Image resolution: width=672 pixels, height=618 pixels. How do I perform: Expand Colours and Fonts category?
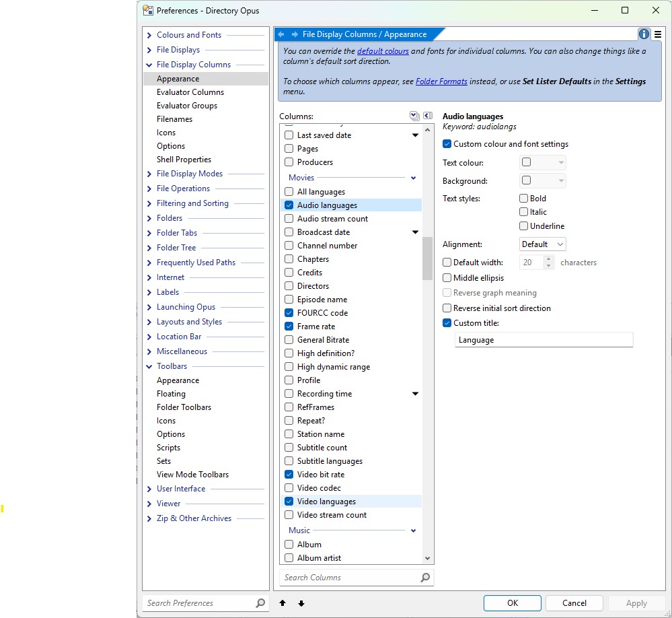pyautogui.click(x=149, y=35)
